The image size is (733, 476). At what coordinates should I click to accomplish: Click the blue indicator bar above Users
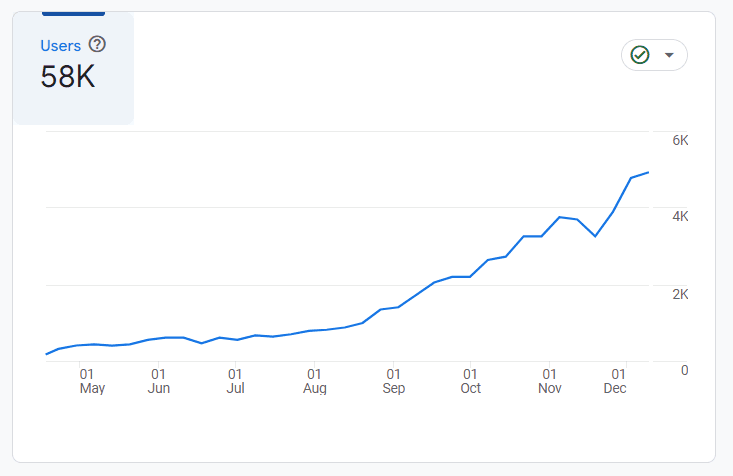click(73, 13)
